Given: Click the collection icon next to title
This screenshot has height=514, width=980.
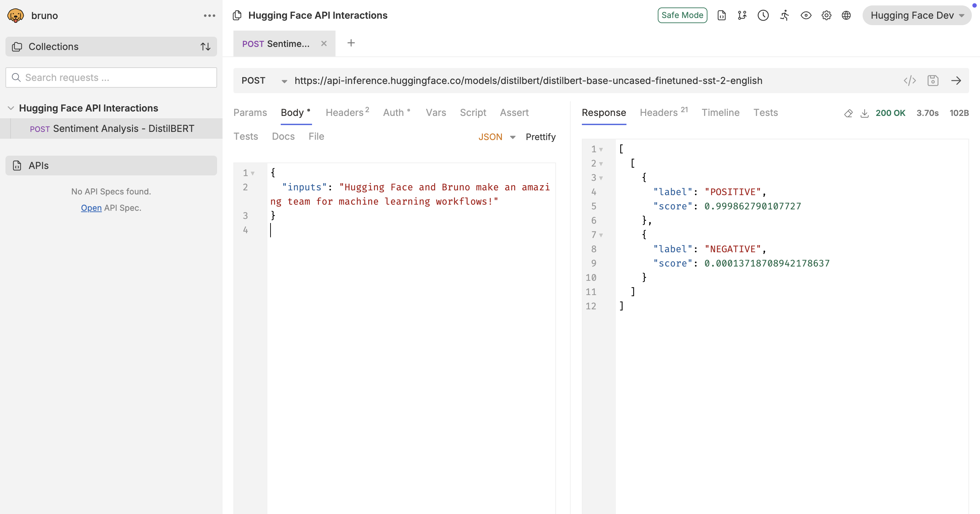Looking at the screenshot, I should point(237,15).
